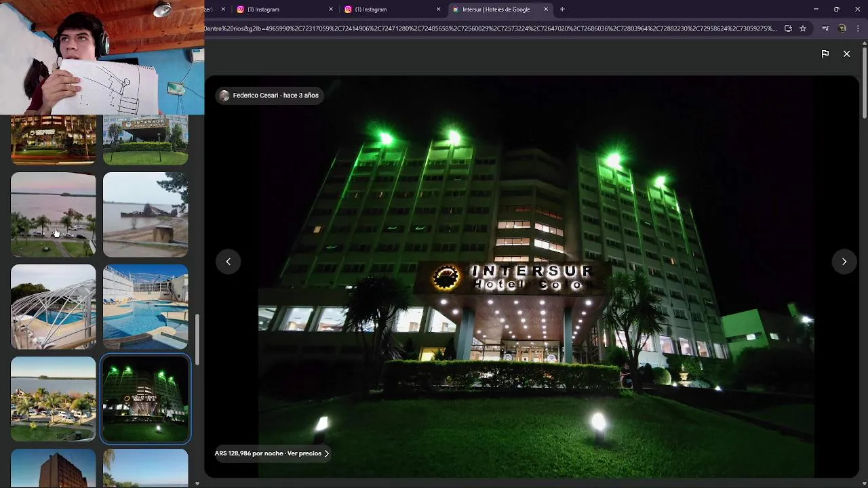Bookmark this page with the star icon
868x488 pixels.
click(803, 28)
